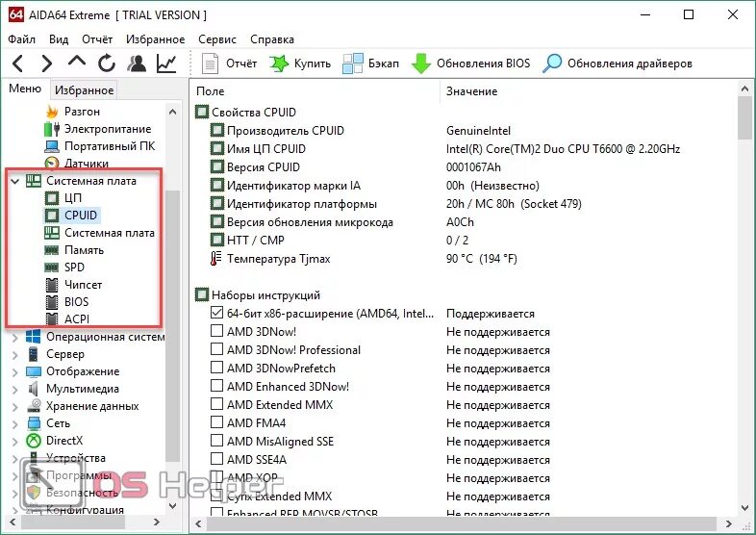756x535 pixels.
Task: Toggle AMD 3DNowPrefetch checkbox
Action: tap(217, 368)
